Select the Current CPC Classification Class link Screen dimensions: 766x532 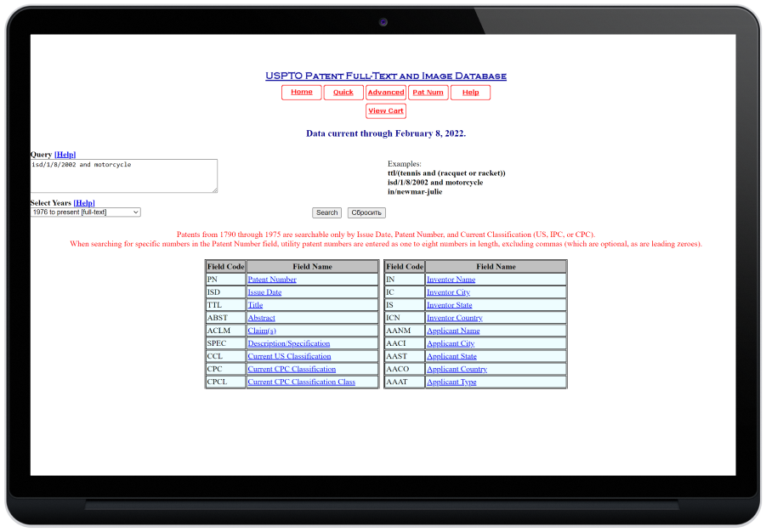(x=301, y=382)
